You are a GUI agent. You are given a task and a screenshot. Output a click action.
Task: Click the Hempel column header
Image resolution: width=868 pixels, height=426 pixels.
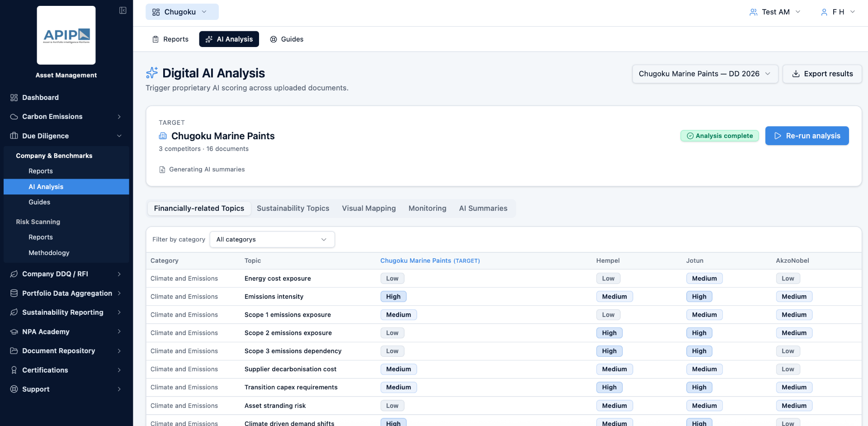(608, 261)
